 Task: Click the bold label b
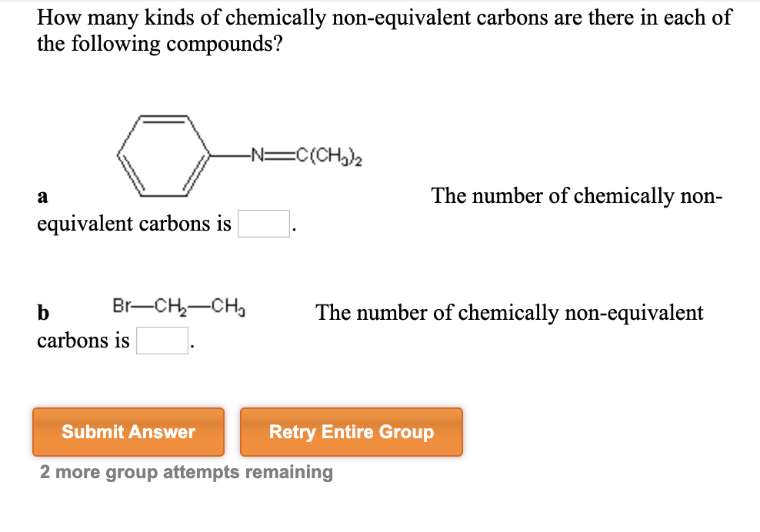(x=43, y=313)
